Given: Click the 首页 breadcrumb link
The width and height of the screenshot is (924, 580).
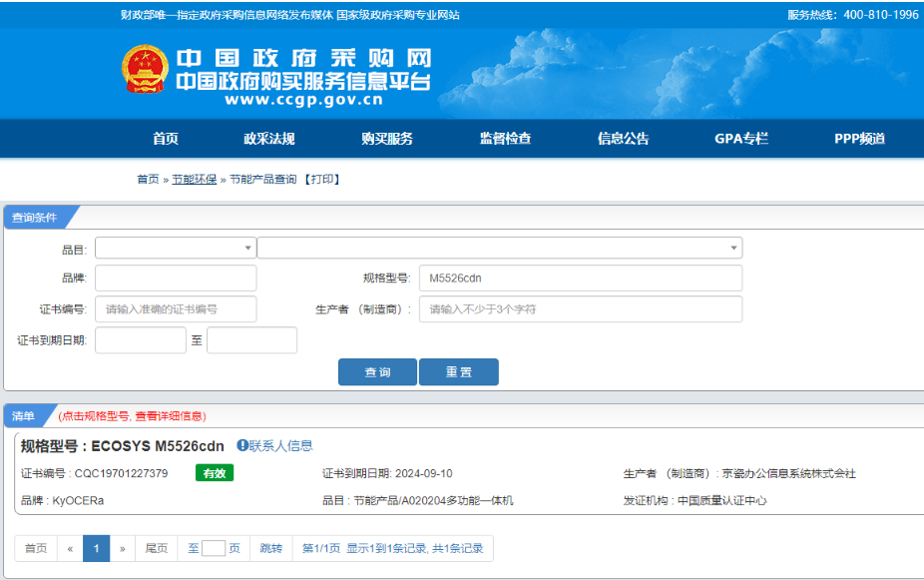Looking at the screenshot, I should pyautogui.click(x=148, y=179).
